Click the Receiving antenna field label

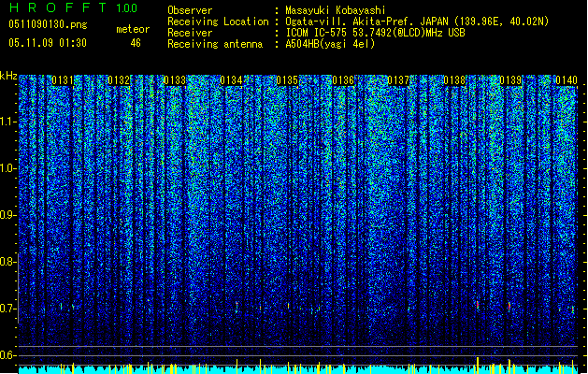click(215, 44)
